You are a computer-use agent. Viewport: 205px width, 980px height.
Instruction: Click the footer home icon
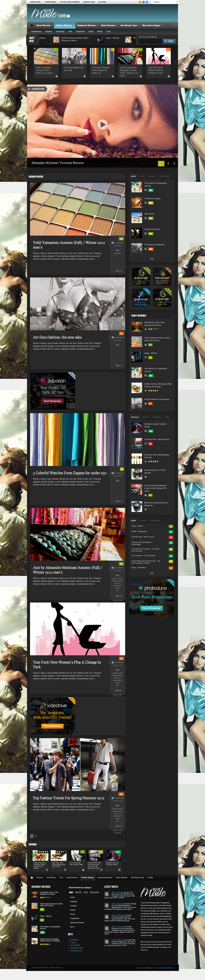point(32,877)
